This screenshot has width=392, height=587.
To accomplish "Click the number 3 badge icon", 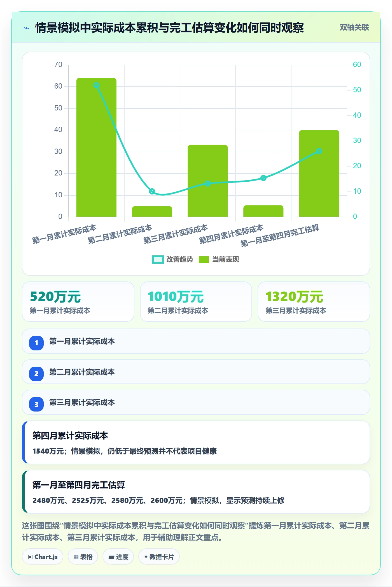I will tap(36, 404).
